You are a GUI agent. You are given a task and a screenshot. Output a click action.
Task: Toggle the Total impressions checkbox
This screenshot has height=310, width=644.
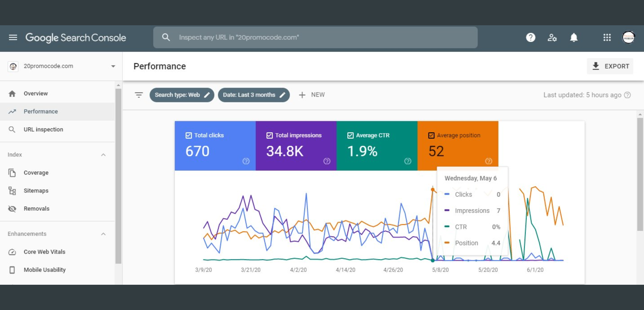coord(270,135)
